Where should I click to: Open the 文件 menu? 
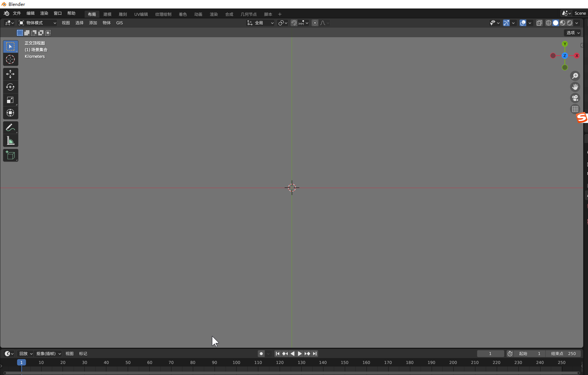17,13
